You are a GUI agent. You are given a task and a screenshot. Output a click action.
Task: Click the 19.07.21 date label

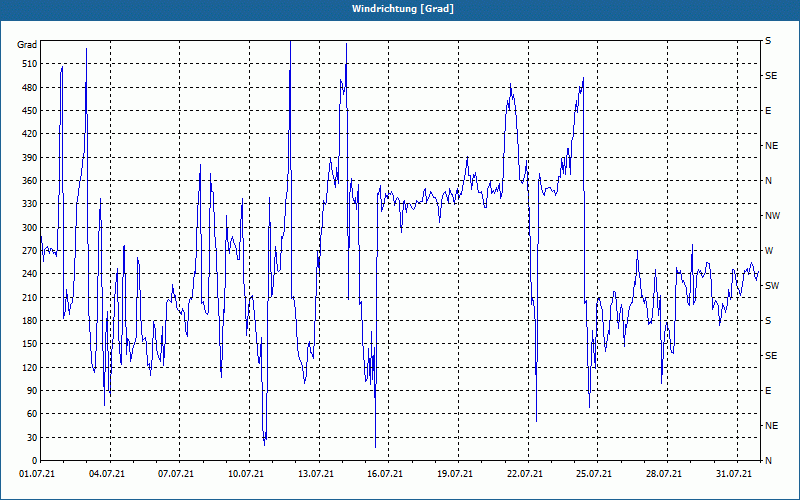pyautogui.click(x=455, y=474)
